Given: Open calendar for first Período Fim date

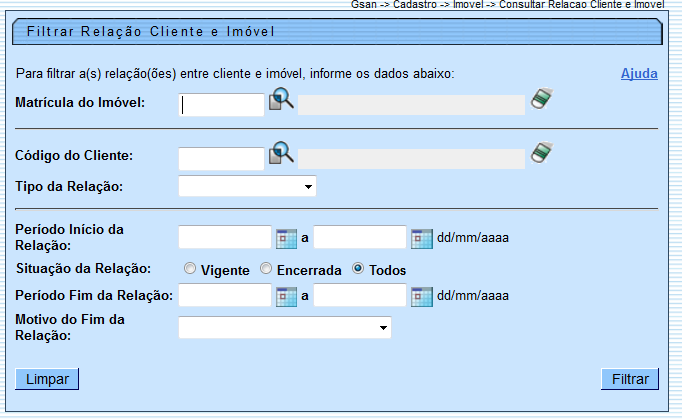Looking at the screenshot, I should [286, 296].
